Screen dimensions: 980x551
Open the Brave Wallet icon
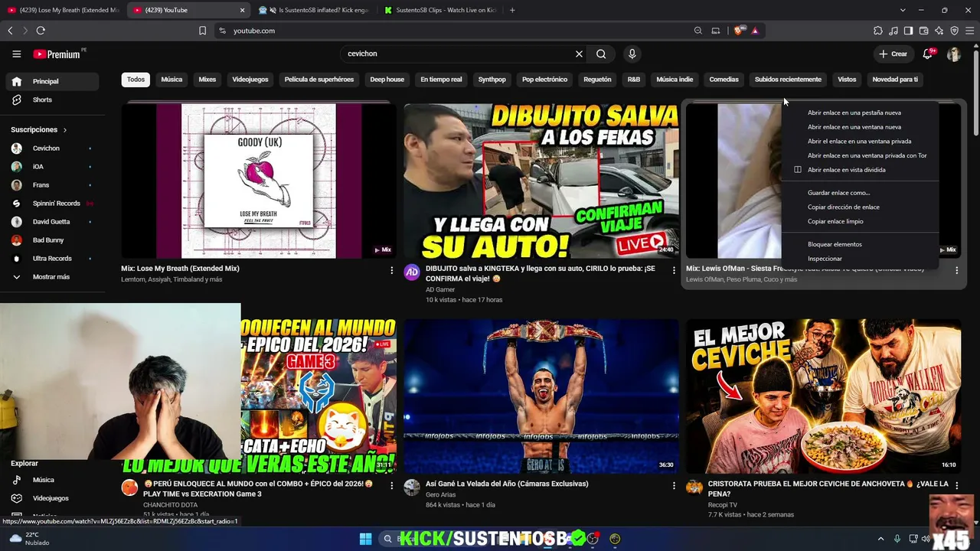click(x=923, y=31)
